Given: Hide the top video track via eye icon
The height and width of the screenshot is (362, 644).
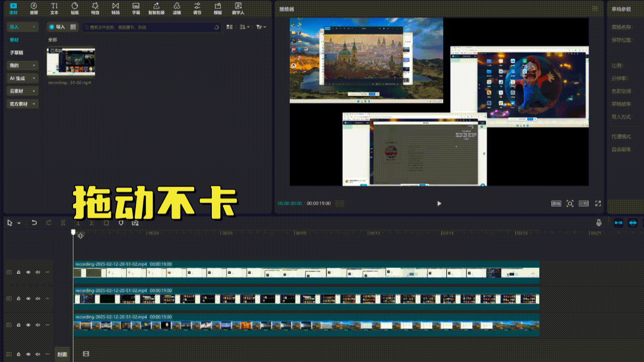Looking at the screenshot, I should point(28,272).
